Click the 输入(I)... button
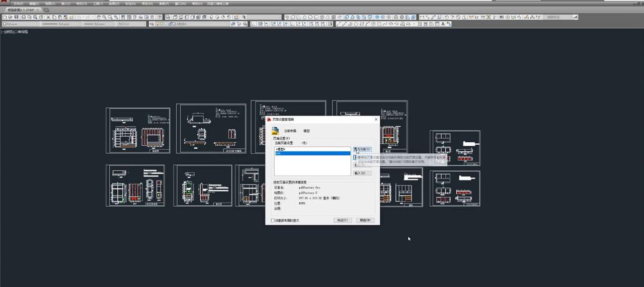 [x=362, y=173]
